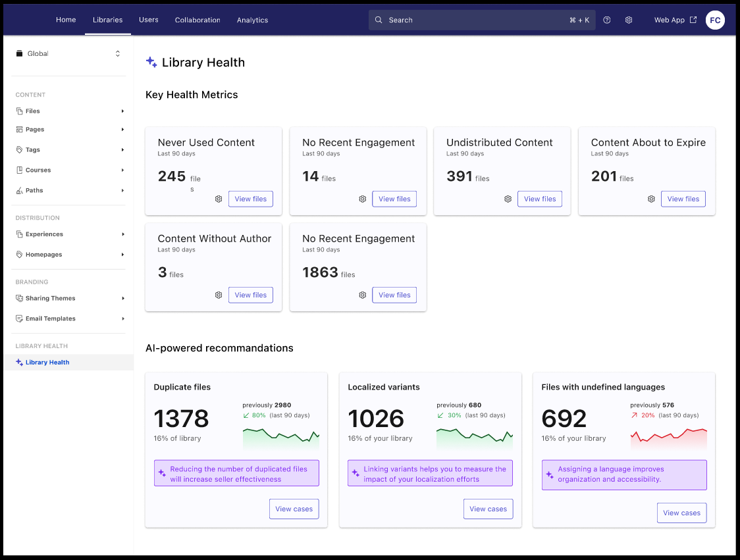
Task: Open the Web App link
Action: [675, 20]
